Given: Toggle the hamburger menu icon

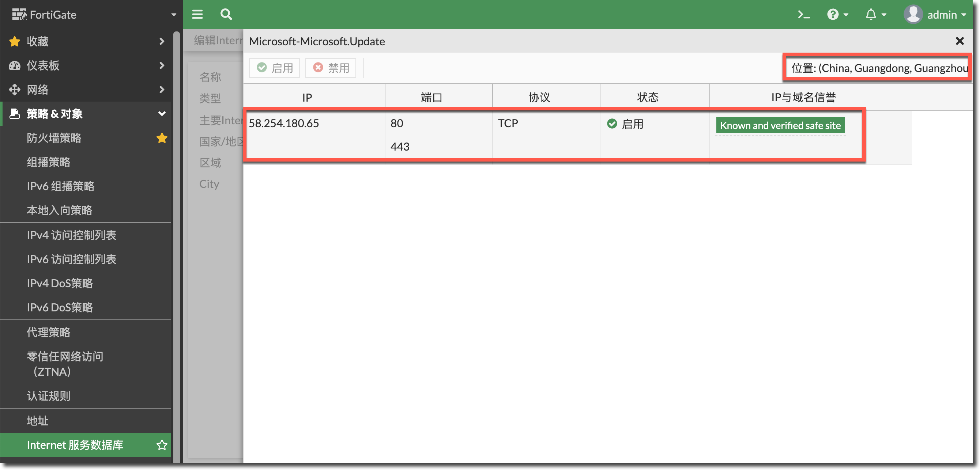Looking at the screenshot, I should click(197, 15).
